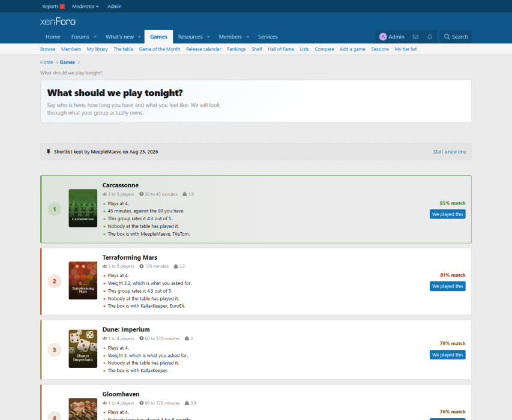Click the '2 to 5 players' text
512x420 pixels.
click(121, 194)
